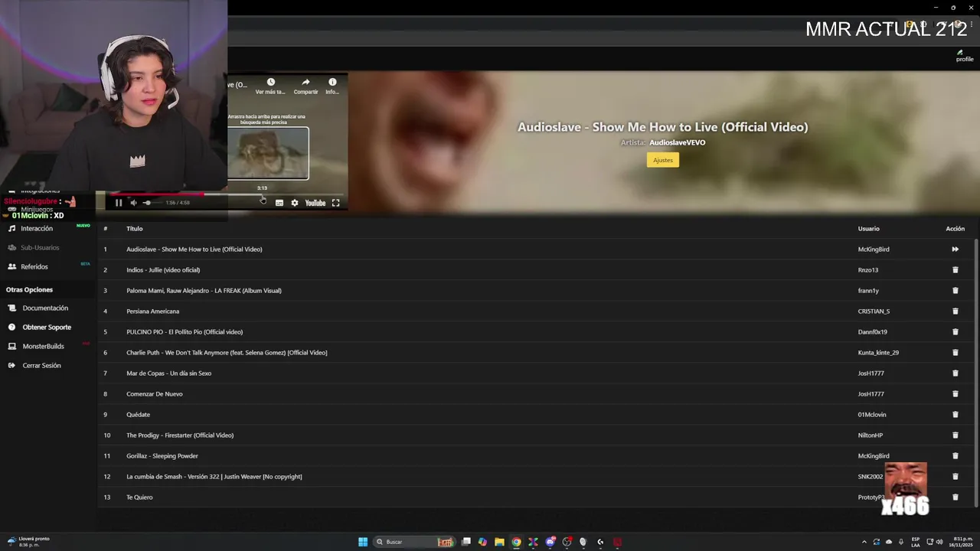Delete Quédate with its trash icon
980x551 pixels.
(x=955, y=414)
